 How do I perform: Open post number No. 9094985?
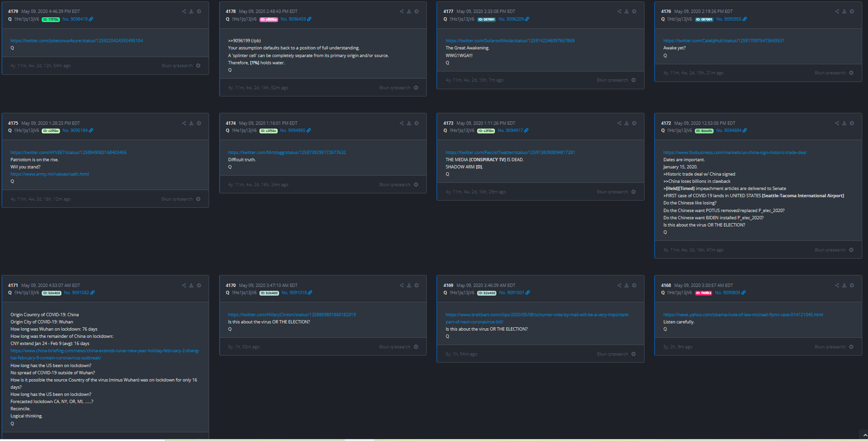[293, 131]
